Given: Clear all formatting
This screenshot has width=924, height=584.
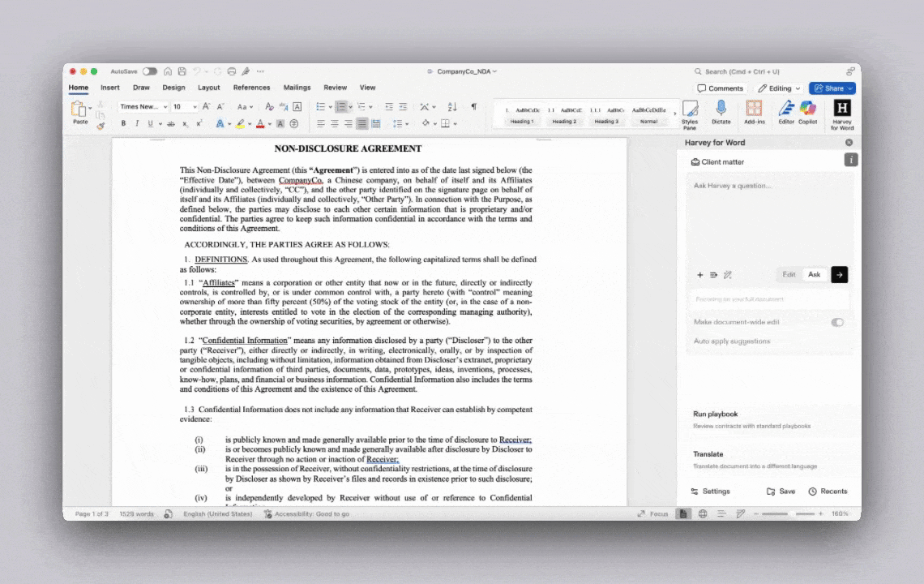Looking at the screenshot, I should tap(269, 107).
